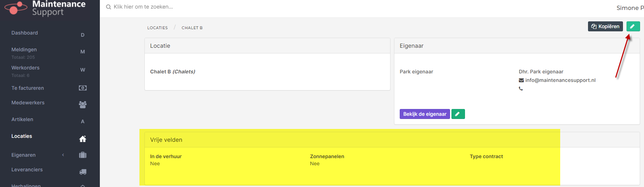Click the W shortcut letter beside Werkorders
Image resolution: width=644 pixels, height=187 pixels.
83,70
